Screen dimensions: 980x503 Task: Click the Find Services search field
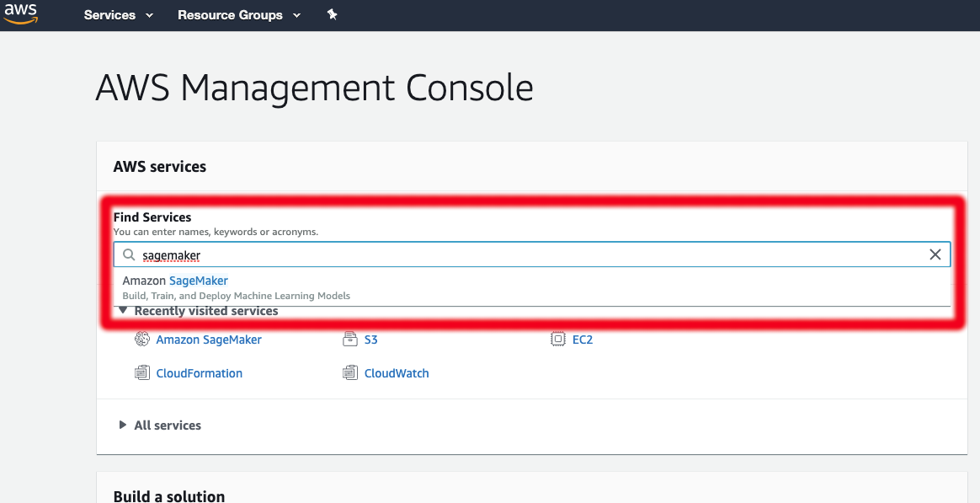tap(532, 254)
